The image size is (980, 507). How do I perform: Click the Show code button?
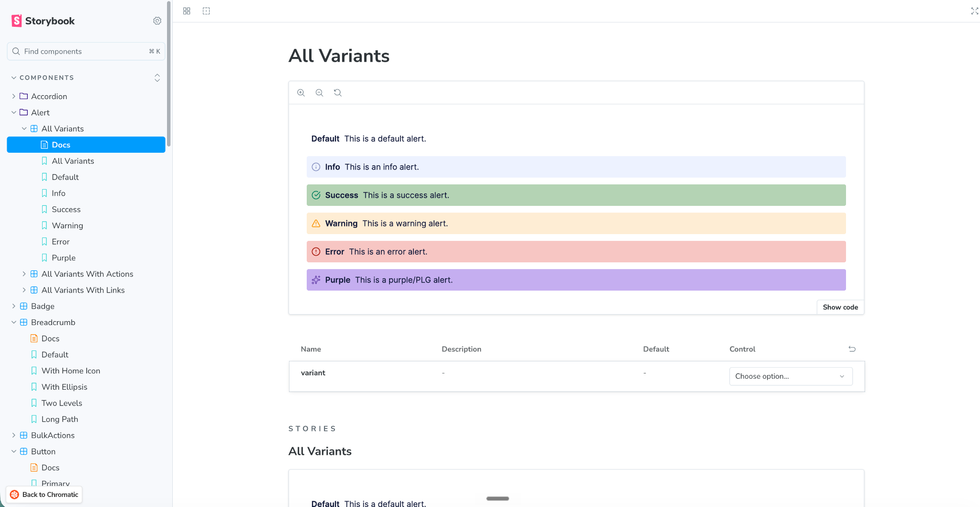[840, 307]
